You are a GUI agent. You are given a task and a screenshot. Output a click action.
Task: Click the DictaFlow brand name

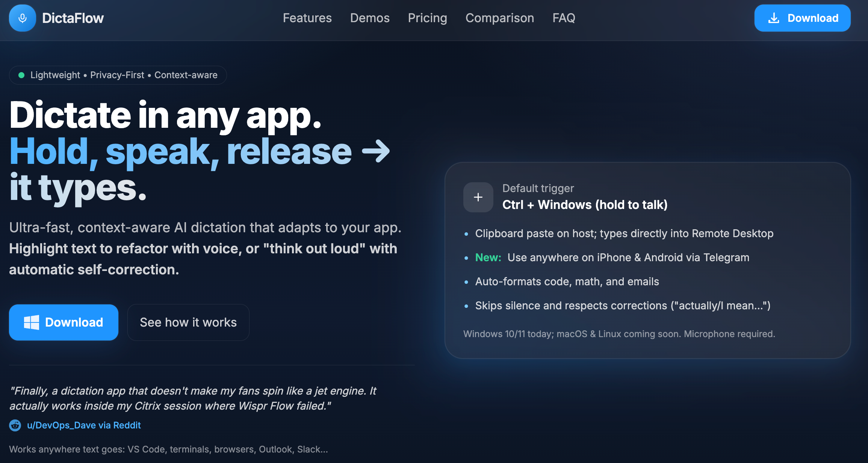pyautogui.click(x=73, y=18)
